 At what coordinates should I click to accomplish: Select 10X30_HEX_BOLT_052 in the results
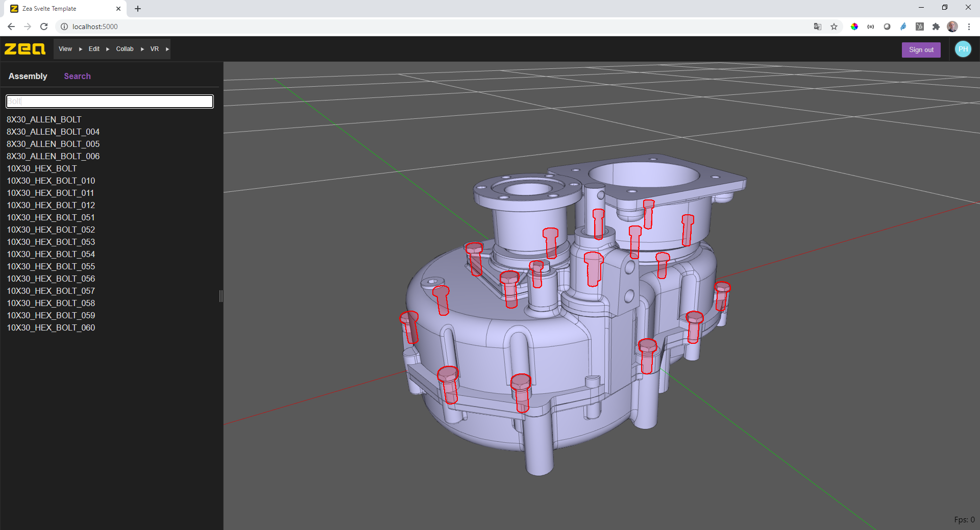[x=51, y=230]
